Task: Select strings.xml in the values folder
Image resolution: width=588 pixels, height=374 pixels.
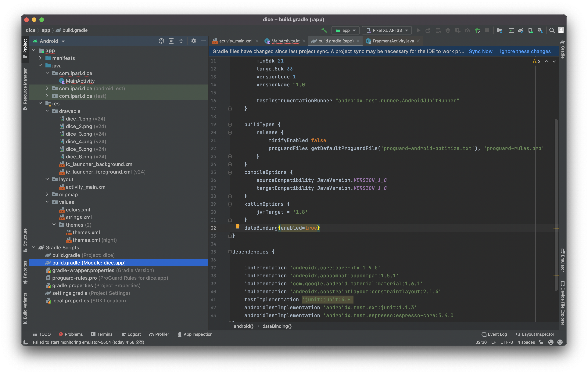Action: coord(79,217)
